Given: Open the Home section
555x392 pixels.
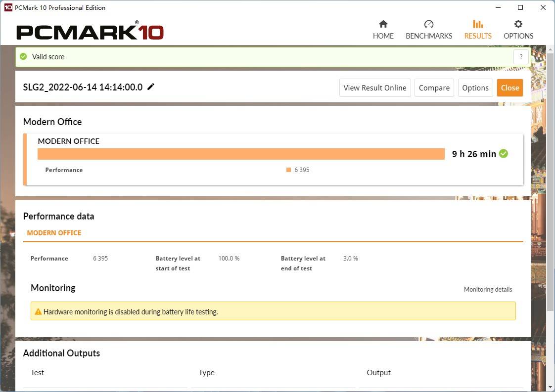Looking at the screenshot, I should pos(383,30).
